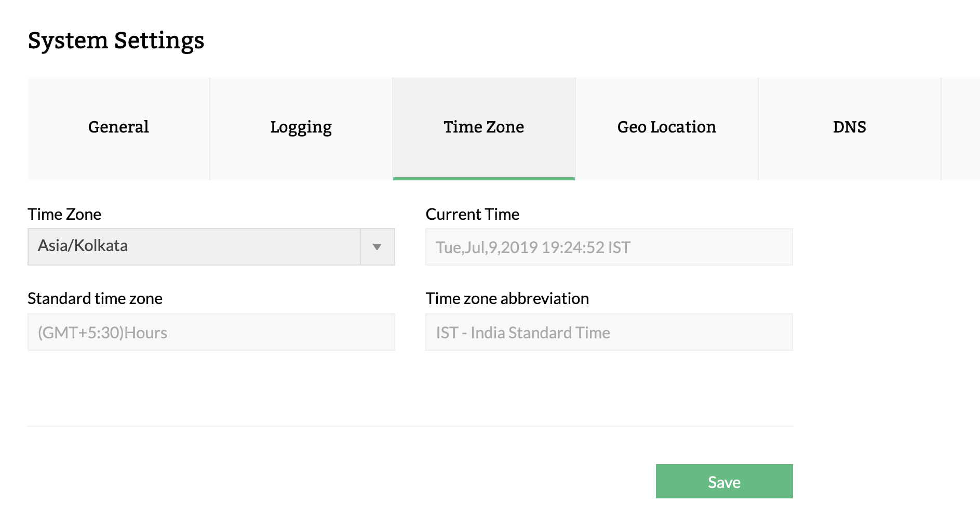Click the green active-tab underline indicator
Screen dimensions: 980x515
pos(484,179)
